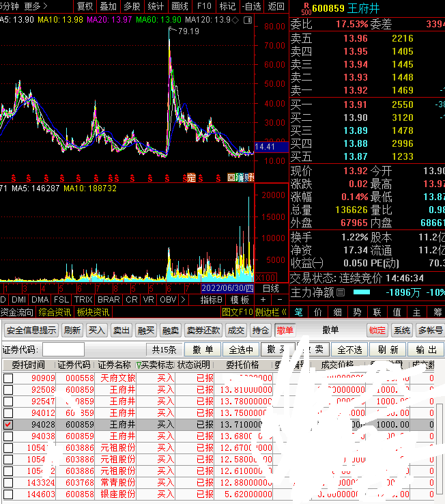Click the 卖出 sell button
The height and width of the screenshot is (504, 445).
pyautogui.click(x=121, y=330)
